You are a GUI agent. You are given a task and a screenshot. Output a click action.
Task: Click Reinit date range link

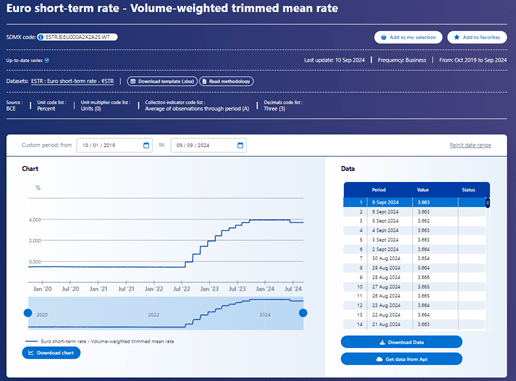click(470, 145)
